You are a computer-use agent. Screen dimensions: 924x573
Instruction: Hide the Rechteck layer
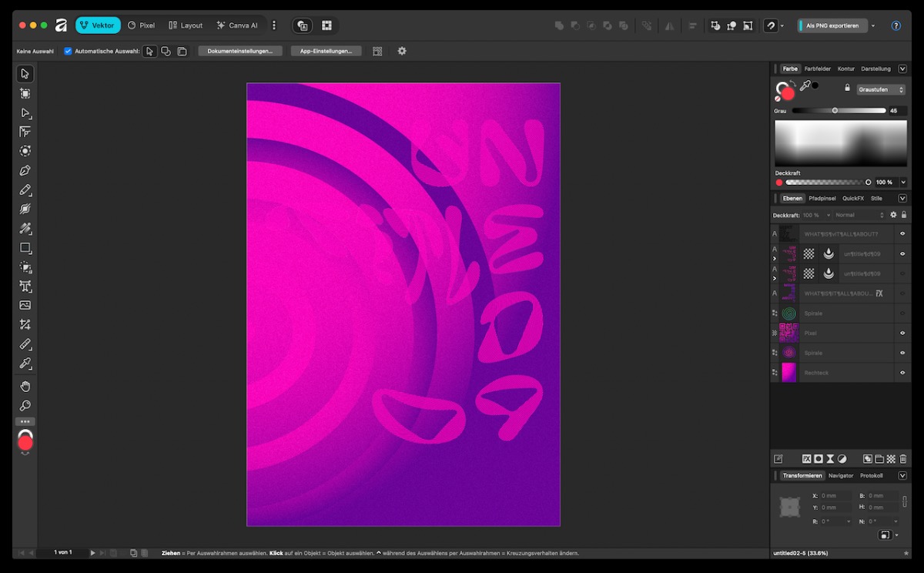[x=902, y=373]
